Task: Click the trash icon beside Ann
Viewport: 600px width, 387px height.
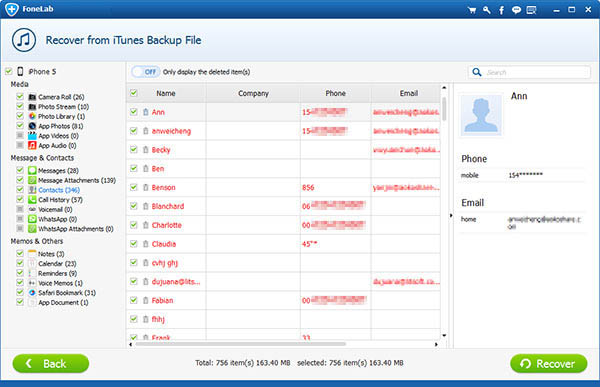Action: (x=146, y=112)
